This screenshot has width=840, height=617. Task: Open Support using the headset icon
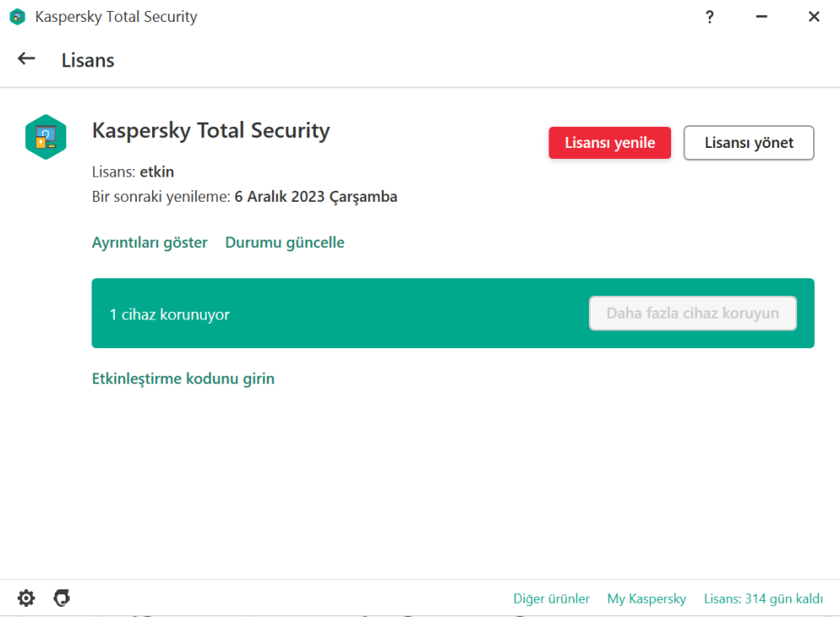pyautogui.click(x=61, y=598)
